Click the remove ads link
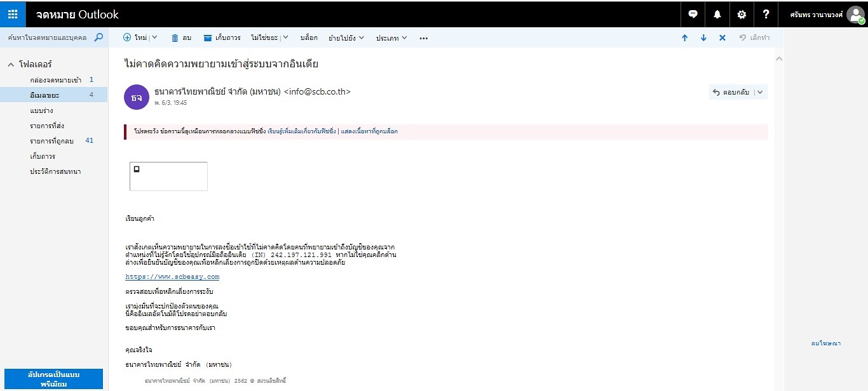The image size is (868, 391). pos(825,343)
